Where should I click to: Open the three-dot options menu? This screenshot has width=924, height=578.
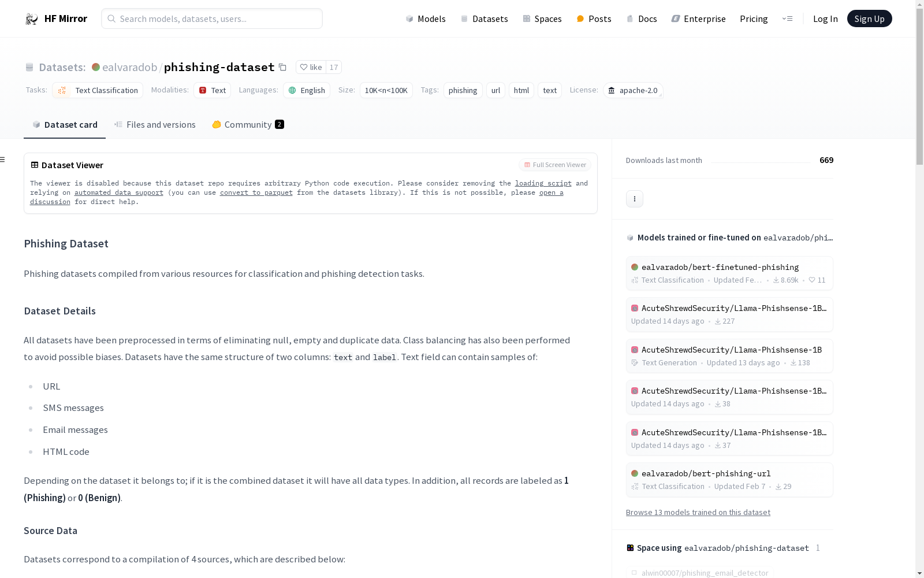coord(634,199)
